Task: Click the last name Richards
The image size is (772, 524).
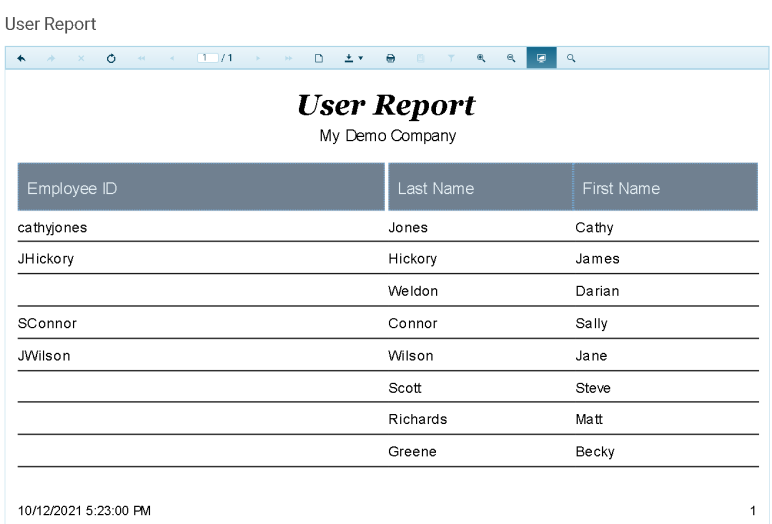Action: pos(418,419)
